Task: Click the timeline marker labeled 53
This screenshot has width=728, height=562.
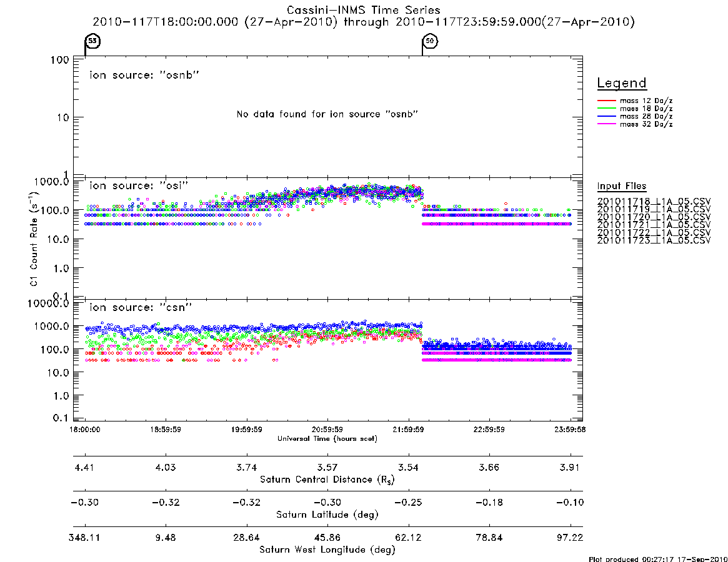Action: [93, 41]
